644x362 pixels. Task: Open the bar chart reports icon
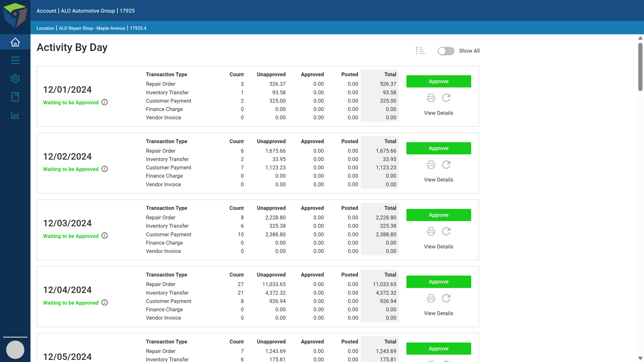pos(15,115)
